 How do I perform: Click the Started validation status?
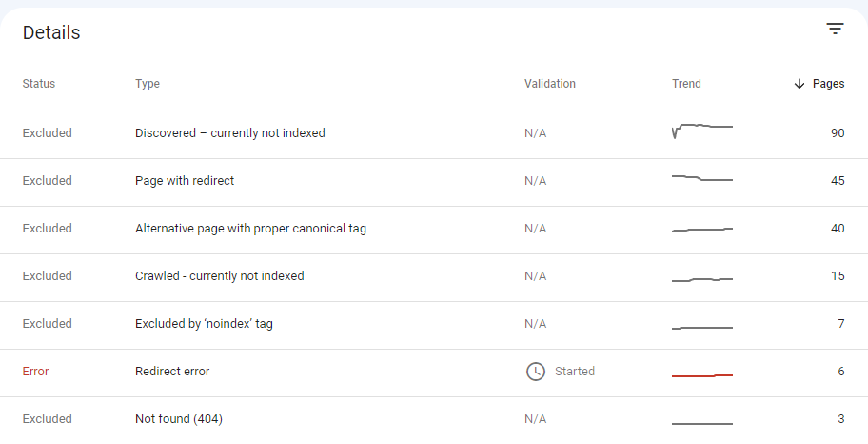575,372
